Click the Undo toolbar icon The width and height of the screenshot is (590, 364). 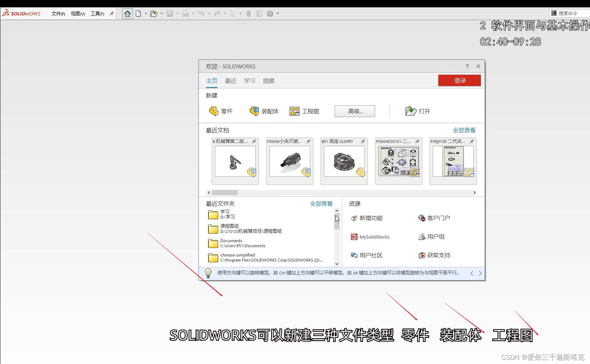coord(201,14)
